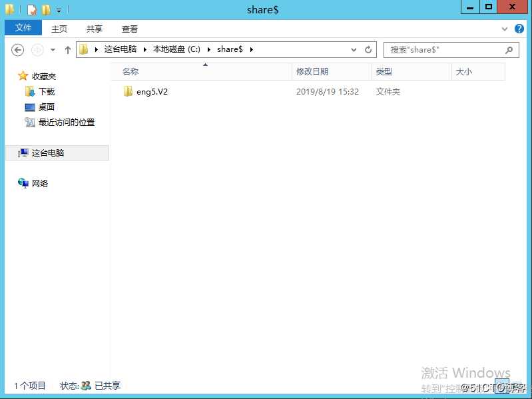Click the 桌面 monitor icon
The height and width of the screenshot is (399, 532).
pos(30,107)
